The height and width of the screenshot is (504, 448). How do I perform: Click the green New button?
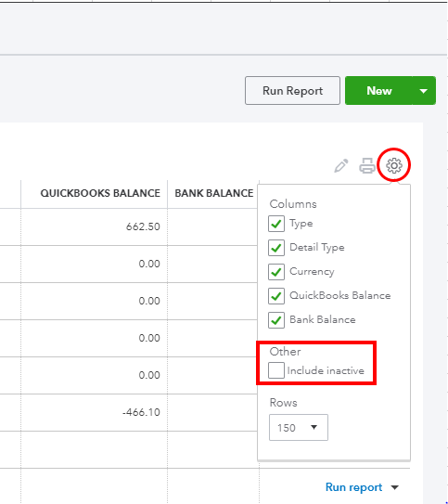click(379, 91)
